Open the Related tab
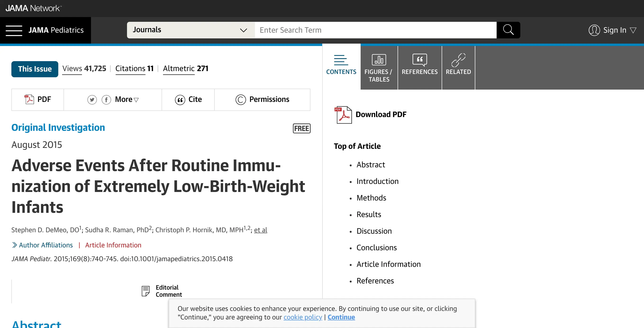644x328 pixels. click(x=458, y=68)
